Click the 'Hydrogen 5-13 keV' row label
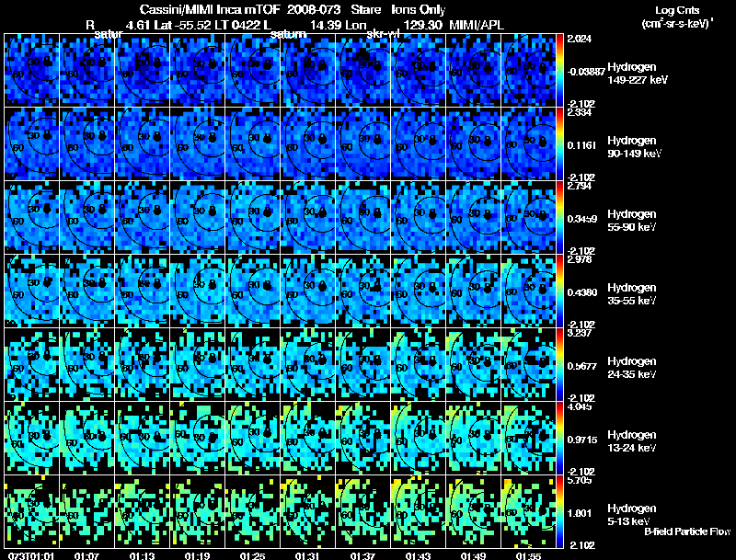 click(x=631, y=515)
